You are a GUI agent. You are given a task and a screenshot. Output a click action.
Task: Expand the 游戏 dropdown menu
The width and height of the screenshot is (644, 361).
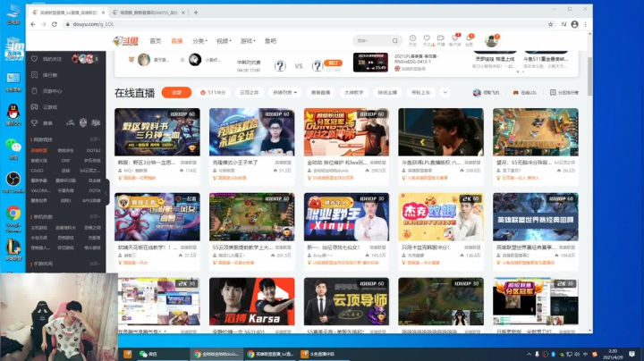(248, 41)
